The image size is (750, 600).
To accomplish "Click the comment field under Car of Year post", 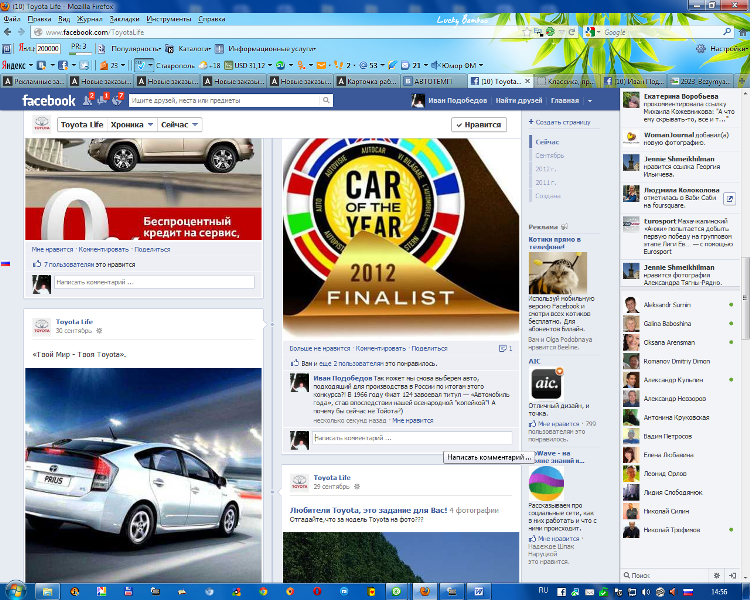I will (x=412, y=438).
